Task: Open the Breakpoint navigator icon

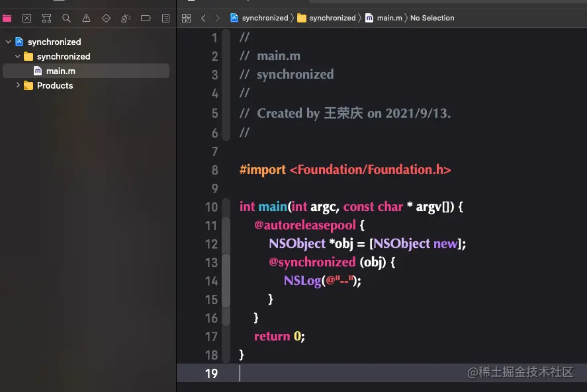Action: tap(146, 18)
